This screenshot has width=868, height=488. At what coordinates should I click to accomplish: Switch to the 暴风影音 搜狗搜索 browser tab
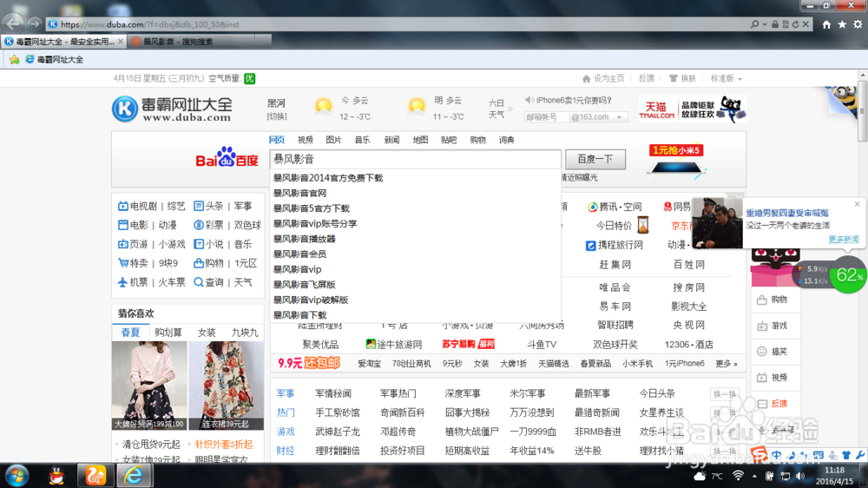pyautogui.click(x=191, y=41)
